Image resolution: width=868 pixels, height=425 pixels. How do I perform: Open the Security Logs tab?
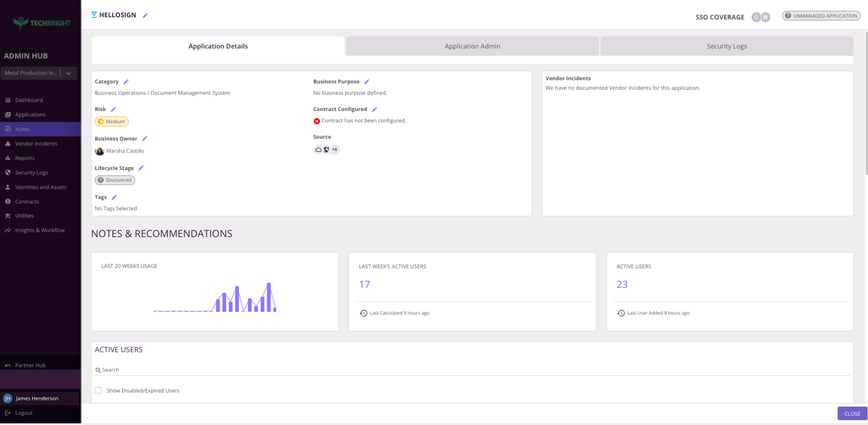tap(726, 46)
